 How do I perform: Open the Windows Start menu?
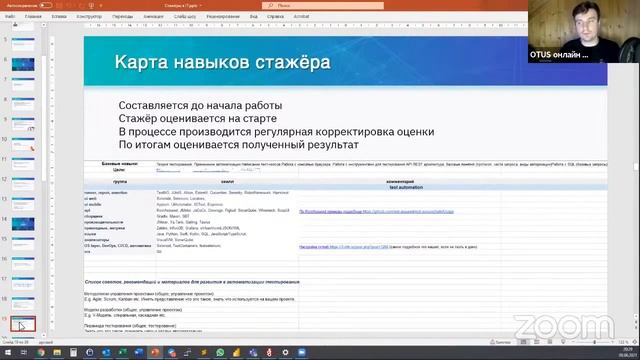[7, 353]
